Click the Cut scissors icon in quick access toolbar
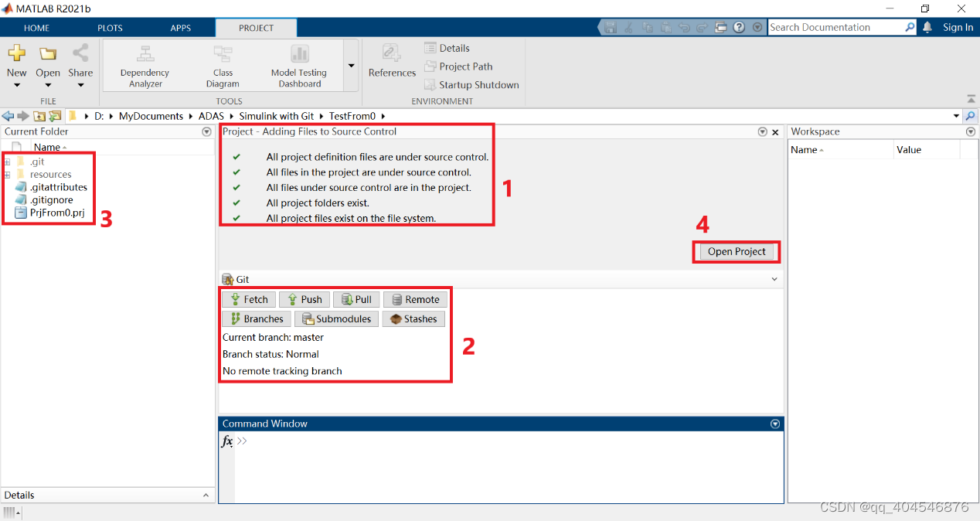Viewport: 980px width, 521px height. tap(628, 27)
